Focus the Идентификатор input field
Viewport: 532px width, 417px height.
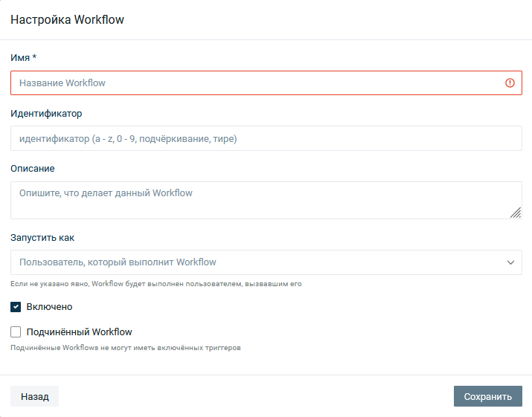[x=266, y=138]
